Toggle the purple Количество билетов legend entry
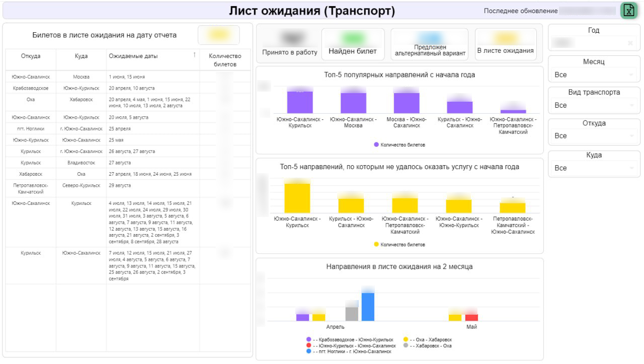 (399, 145)
